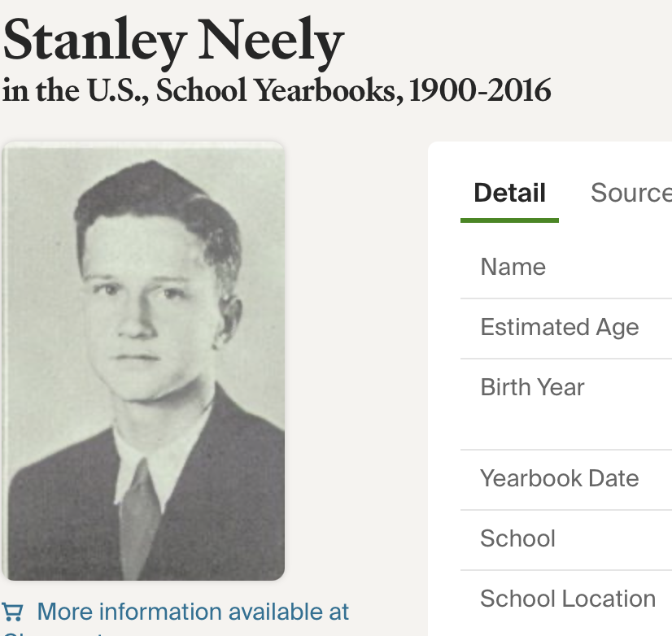Click the School field label
The width and height of the screenshot is (672, 636).
click(517, 538)
